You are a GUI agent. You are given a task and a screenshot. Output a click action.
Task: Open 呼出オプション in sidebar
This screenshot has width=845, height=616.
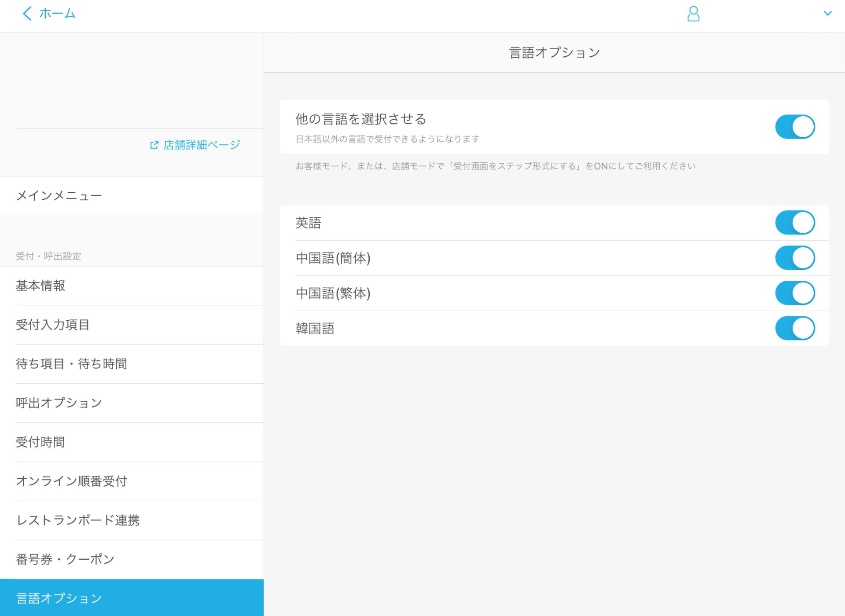pos(59,403)
